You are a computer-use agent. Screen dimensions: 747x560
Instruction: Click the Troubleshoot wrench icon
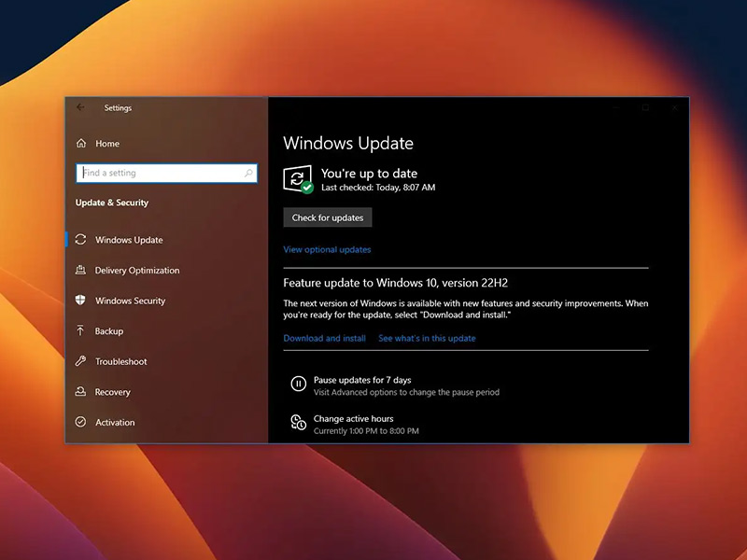point(80,361)
